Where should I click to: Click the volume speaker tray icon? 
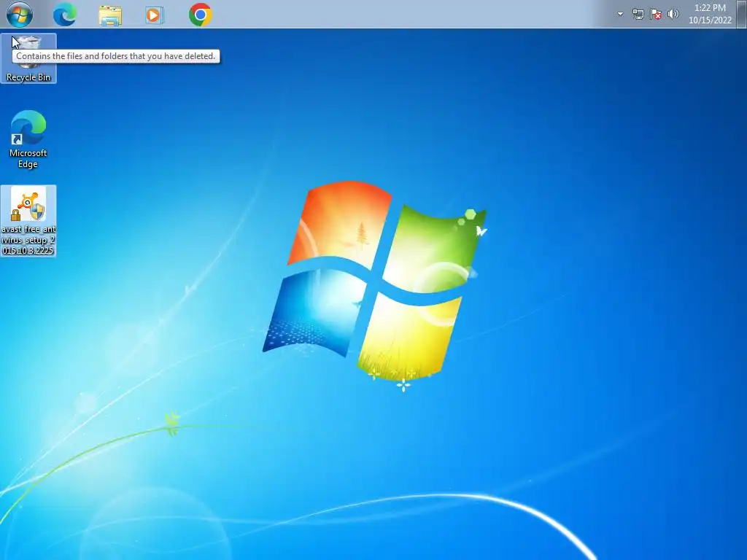tap(673, 15)
